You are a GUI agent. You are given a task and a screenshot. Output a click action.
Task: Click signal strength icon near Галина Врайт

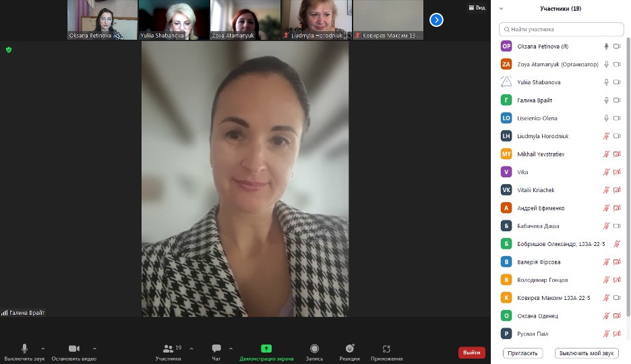(x=5, y=313)
